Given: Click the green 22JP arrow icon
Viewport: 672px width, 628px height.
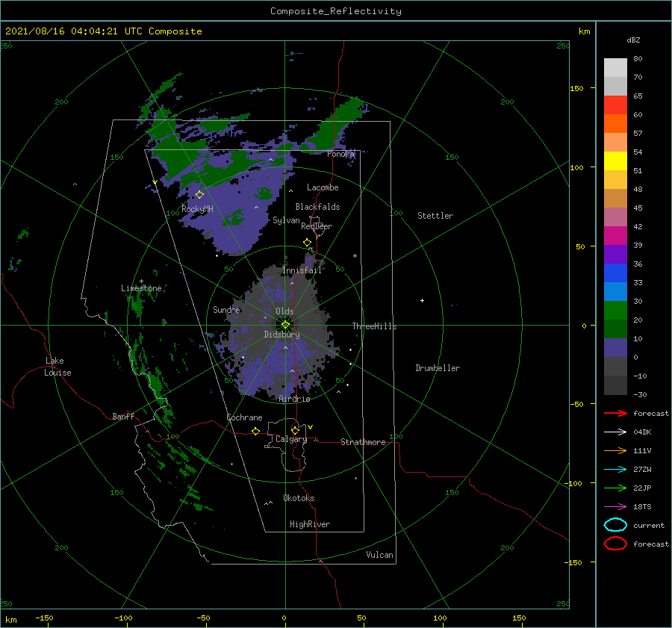Looking at the screenshot, I should tap(615, 488).
